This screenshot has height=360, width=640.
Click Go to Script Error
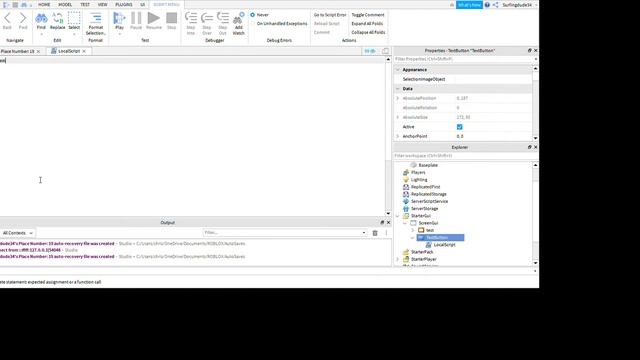(330, 15)
